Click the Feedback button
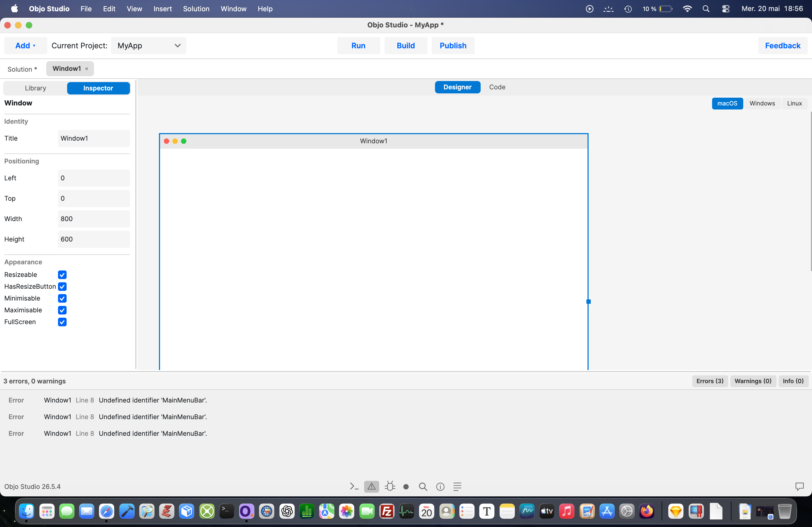Screen dimensions: 812x527 point(783,46)
